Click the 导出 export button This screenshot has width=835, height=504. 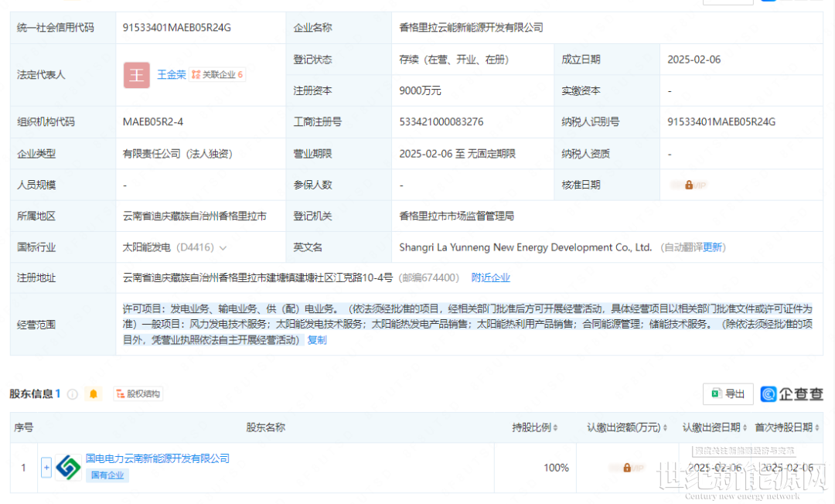pos(728,393)
